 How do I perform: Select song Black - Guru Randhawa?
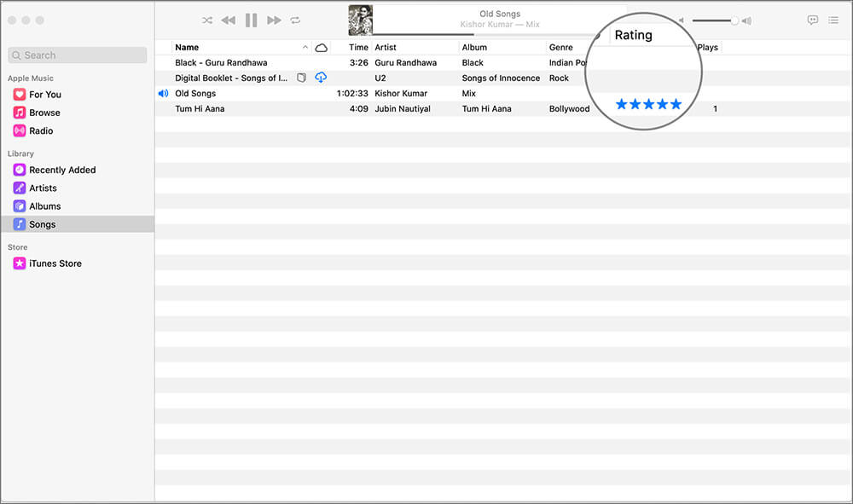221,62
